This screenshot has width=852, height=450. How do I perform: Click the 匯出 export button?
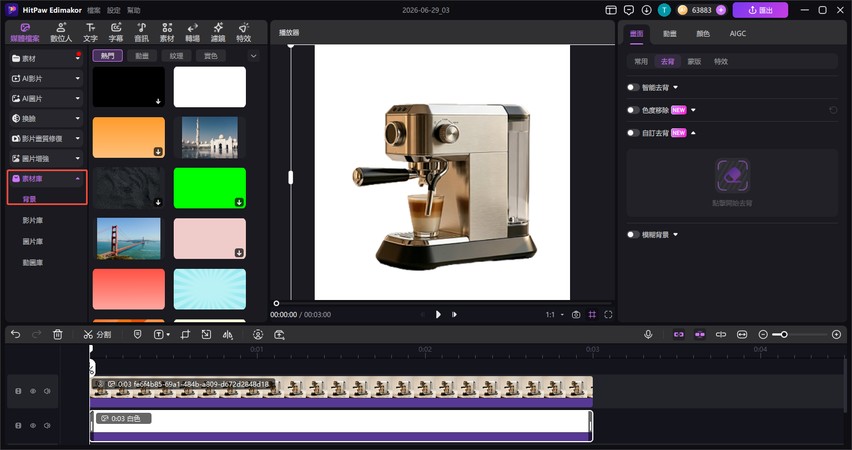click(x=760, y=10)
